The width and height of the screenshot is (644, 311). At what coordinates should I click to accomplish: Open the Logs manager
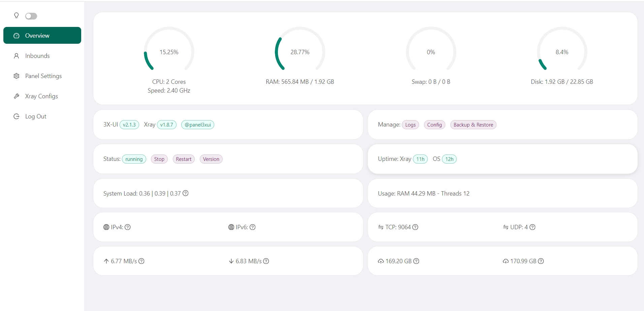410,125
